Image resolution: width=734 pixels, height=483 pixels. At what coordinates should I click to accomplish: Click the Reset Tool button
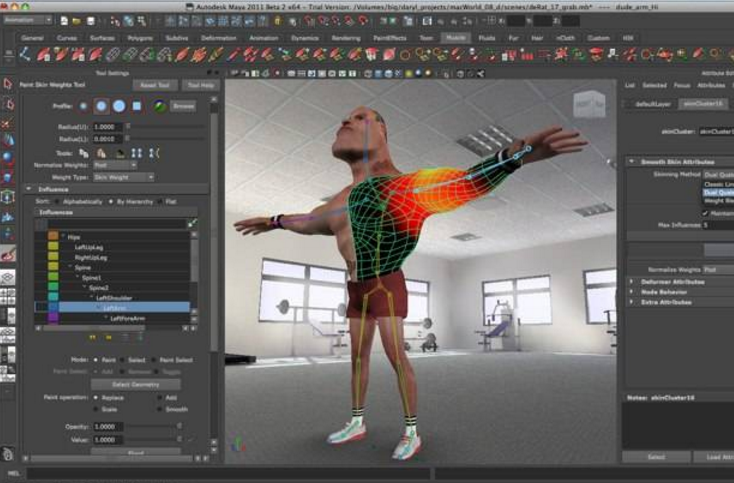(153, 85)
